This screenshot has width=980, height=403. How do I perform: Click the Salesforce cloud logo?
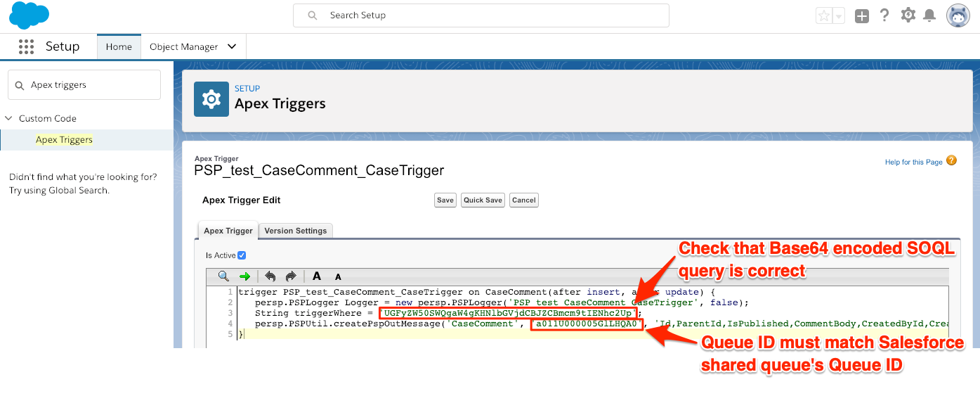click(30, 15)
